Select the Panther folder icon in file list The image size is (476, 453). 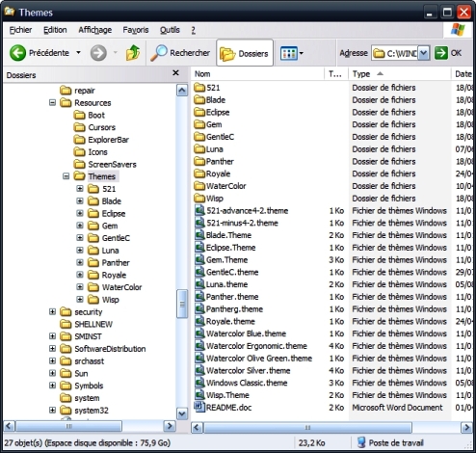click(x=199, y=161)
